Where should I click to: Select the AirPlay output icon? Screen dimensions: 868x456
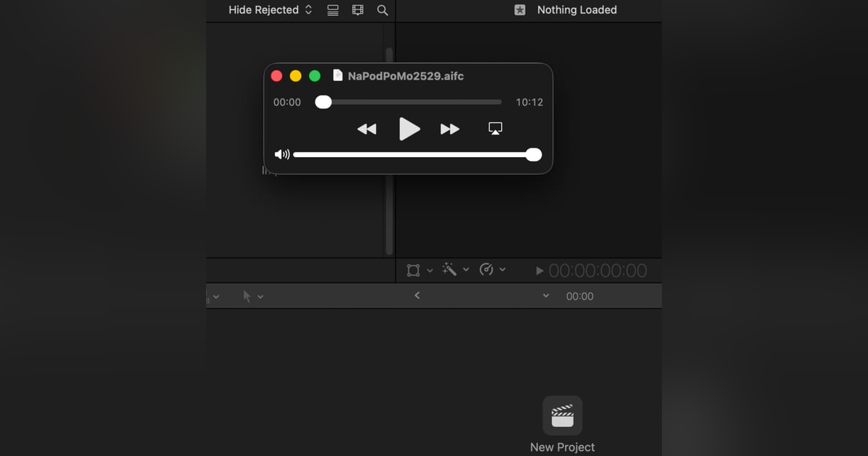[495, 127]
